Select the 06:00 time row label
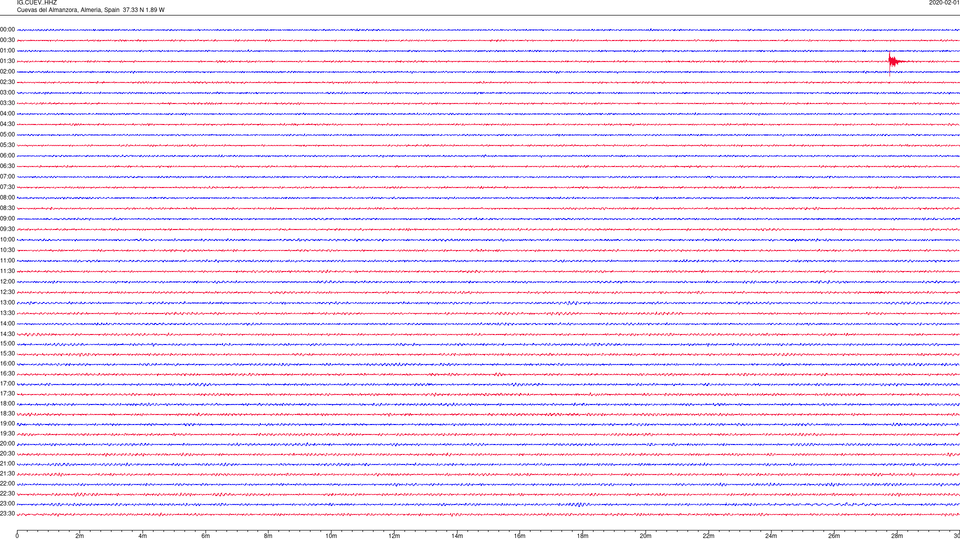This screenshot has width=960, height=540. pyautogui.click(x=7, y=156)
